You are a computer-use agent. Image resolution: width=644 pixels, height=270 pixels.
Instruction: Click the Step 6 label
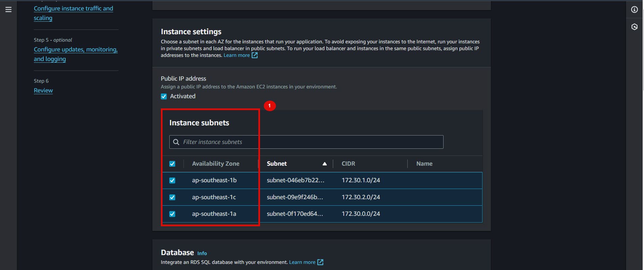pos(41,81)
